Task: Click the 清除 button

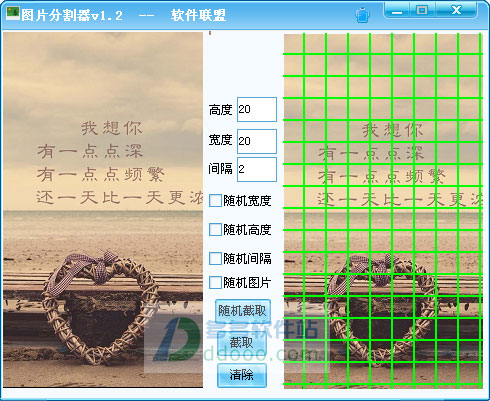Action: [242, 375]
